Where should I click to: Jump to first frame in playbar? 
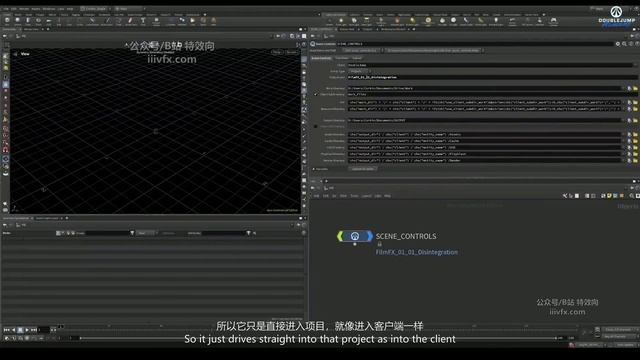(x=6, y=330)
